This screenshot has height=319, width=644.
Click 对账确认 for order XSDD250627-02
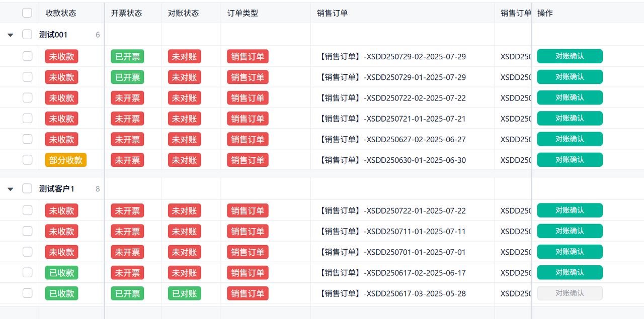click(x=570, y=139)
